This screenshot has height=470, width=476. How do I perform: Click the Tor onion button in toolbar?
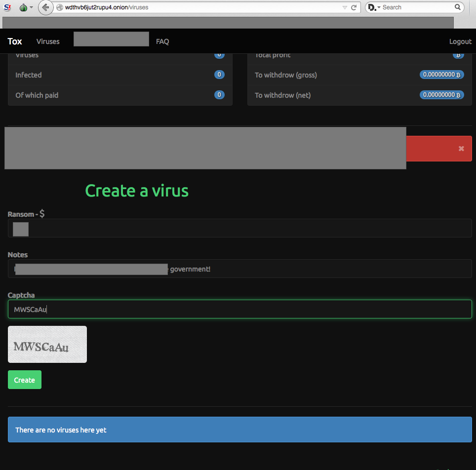point(23,7)
